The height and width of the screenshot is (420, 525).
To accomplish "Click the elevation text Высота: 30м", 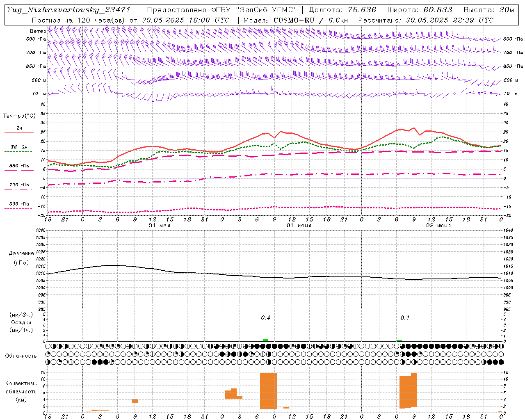I will click(488, 10).
